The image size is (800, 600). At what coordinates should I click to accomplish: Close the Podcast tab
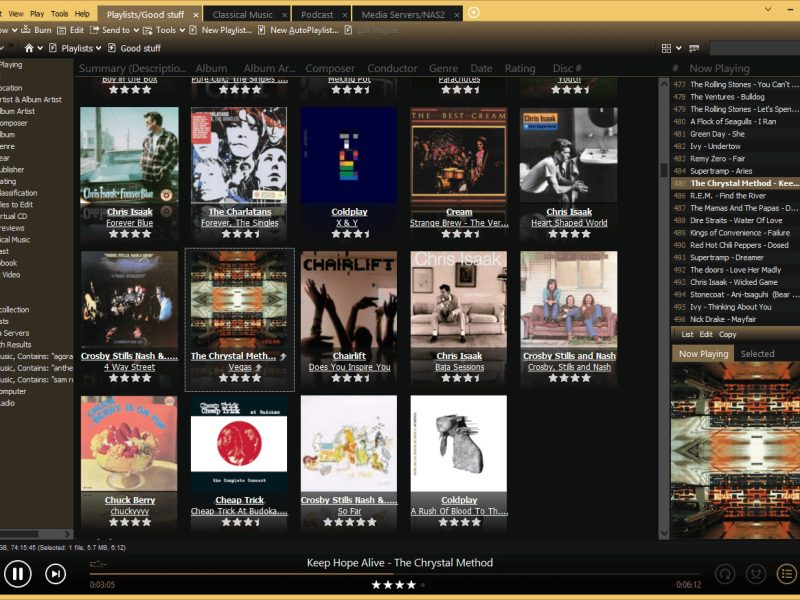(x=345, y=15)
